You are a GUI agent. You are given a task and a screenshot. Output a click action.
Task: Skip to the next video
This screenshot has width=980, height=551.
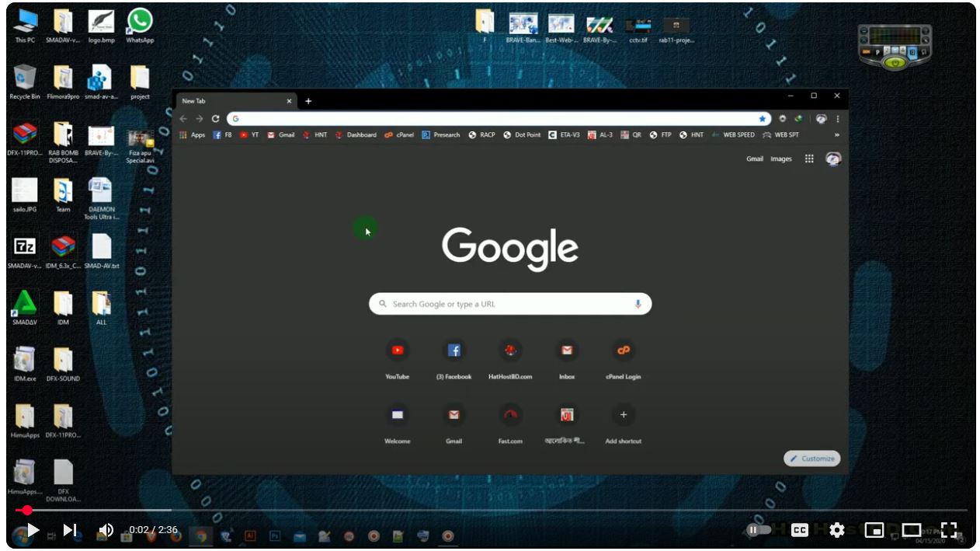[70, 530]
